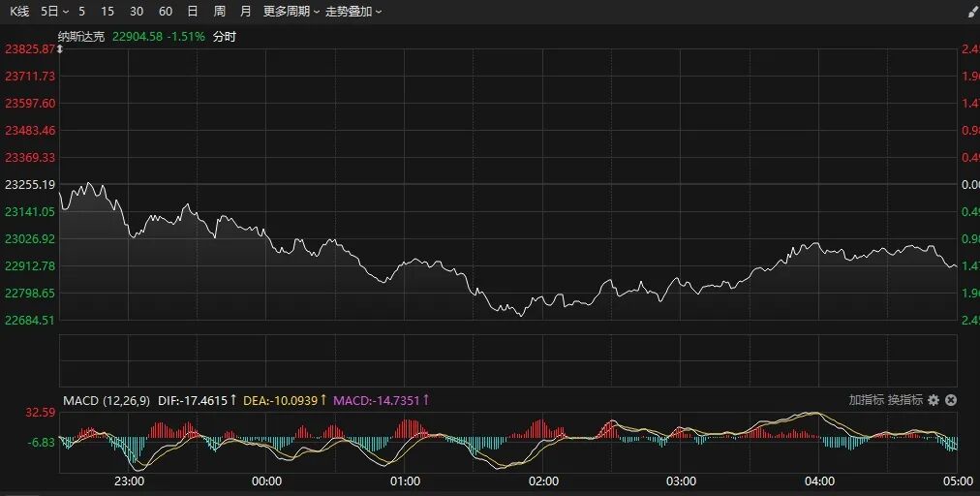Screen dimensions: 980x496
Task: Click the arrow next to DIF value
Action: [233, 400]
